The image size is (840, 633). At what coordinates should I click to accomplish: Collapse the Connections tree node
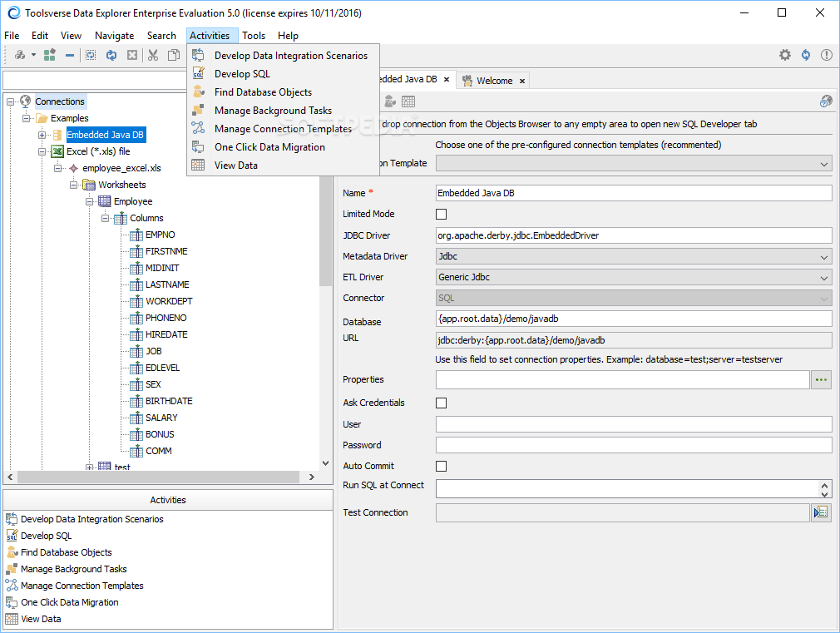[x=10, y=101]
